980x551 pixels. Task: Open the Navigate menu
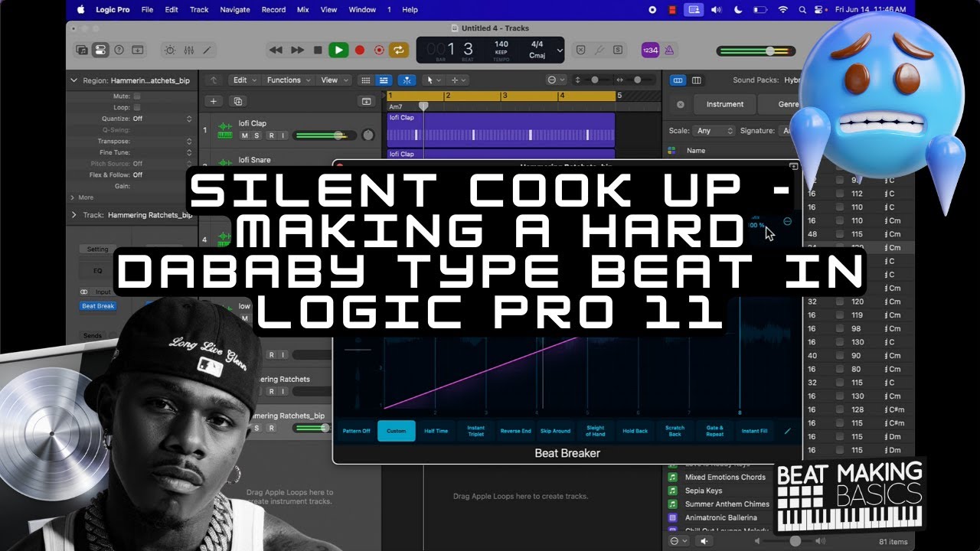pos(235,9)
